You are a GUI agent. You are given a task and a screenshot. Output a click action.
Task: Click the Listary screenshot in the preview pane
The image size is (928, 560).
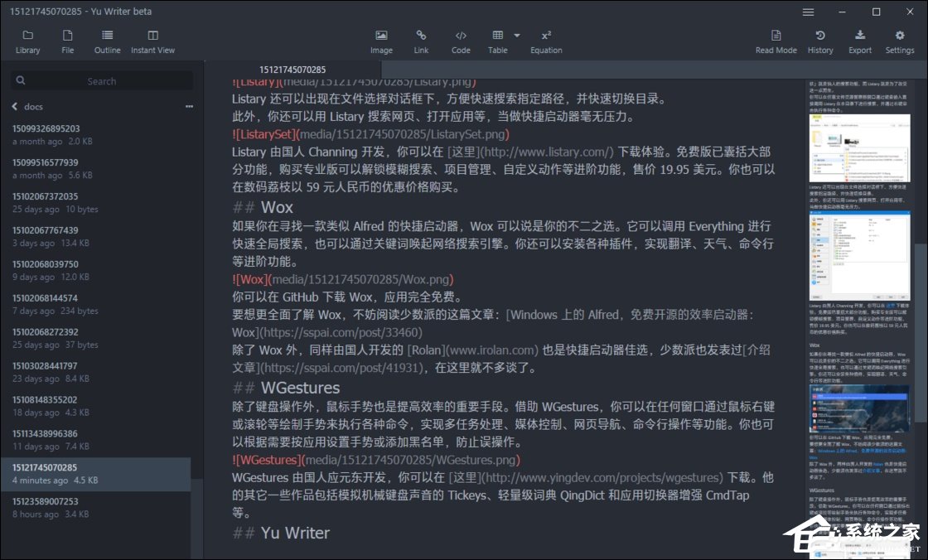coord(859,148)
